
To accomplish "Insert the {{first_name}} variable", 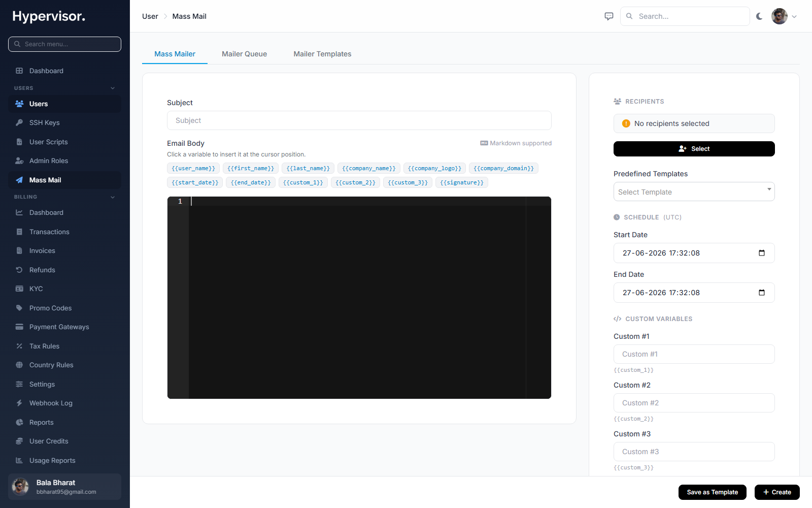I will 251,168.
